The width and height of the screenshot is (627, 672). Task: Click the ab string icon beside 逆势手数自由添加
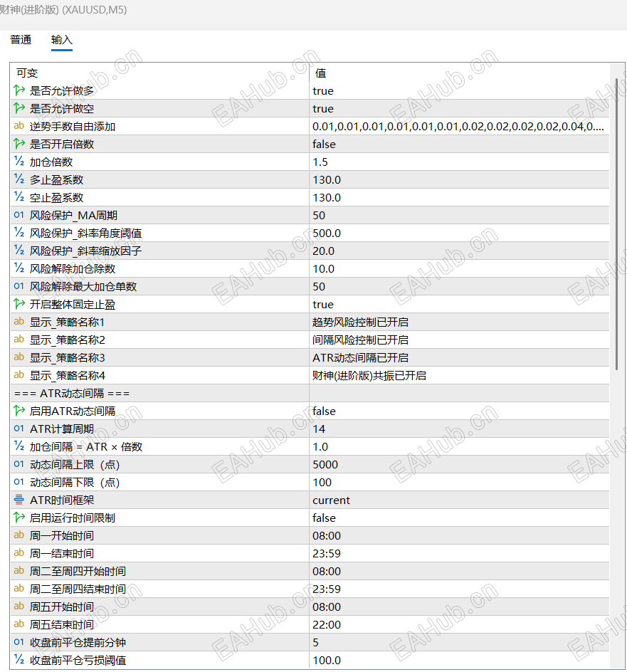pyautogui.click(x=19, y=126)
